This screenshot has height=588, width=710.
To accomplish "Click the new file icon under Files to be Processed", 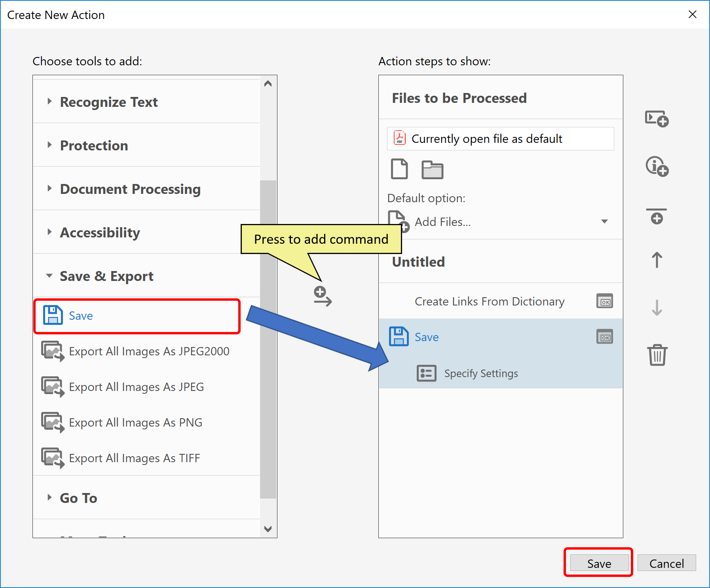I will pyautogui.click(x=399, y=169).
